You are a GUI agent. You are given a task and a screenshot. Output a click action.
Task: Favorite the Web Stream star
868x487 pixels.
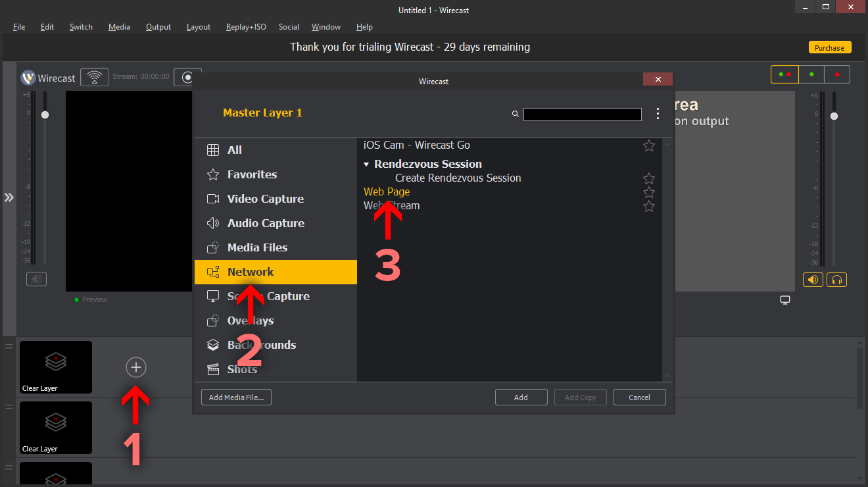tap(649, 206)
